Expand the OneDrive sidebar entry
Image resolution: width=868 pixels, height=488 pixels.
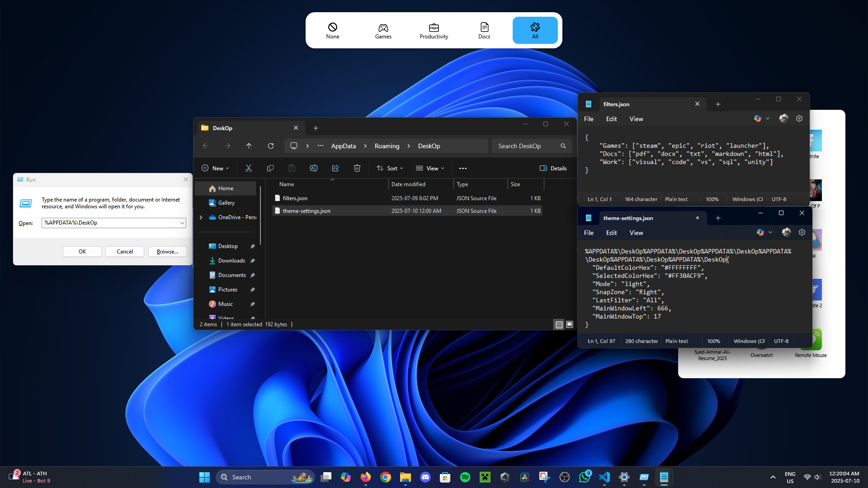click(x=201, y=217)
